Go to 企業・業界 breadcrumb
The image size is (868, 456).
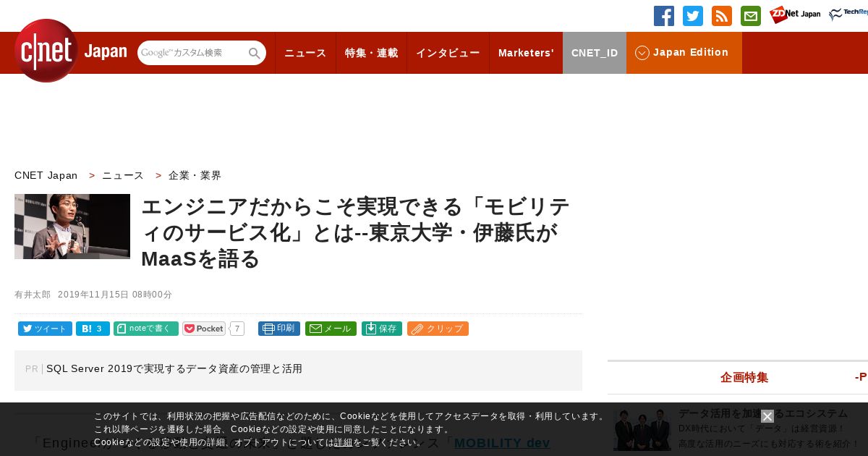[x=195, y=175]
